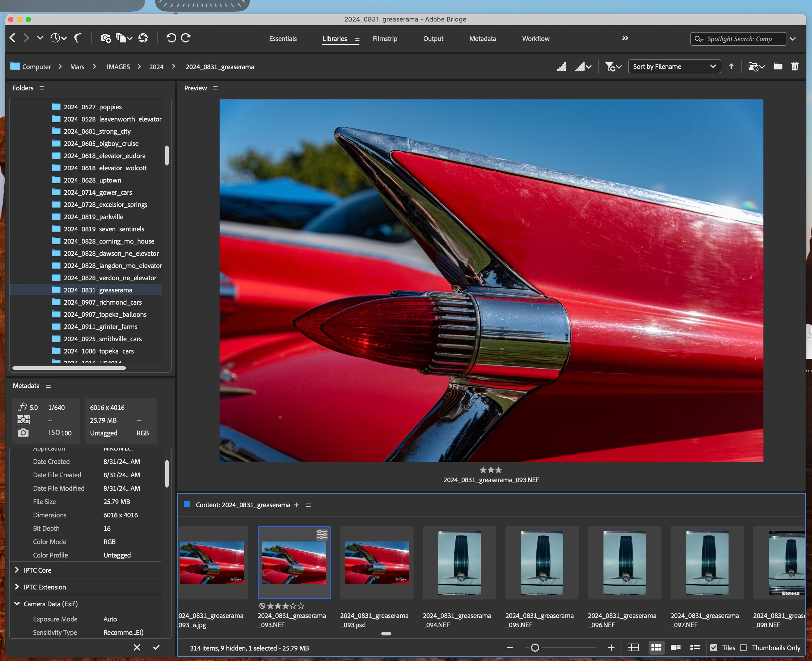Click the Get Photos from Camera icon

(105, 38)
